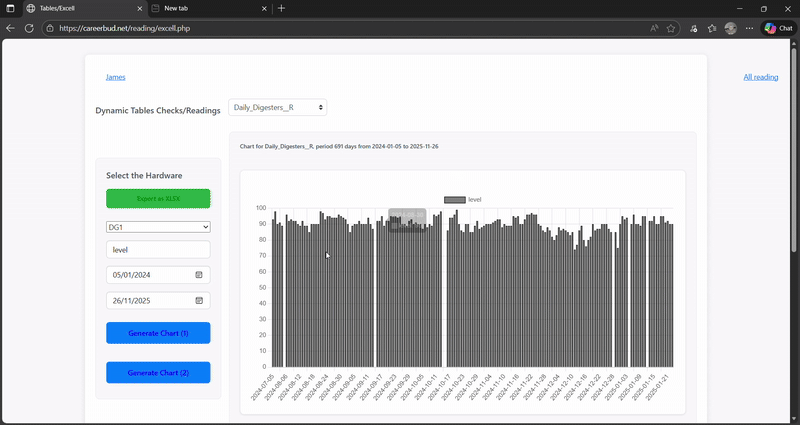Click the Export as XLSX button
800x425 pixels.
pos(158,199)
